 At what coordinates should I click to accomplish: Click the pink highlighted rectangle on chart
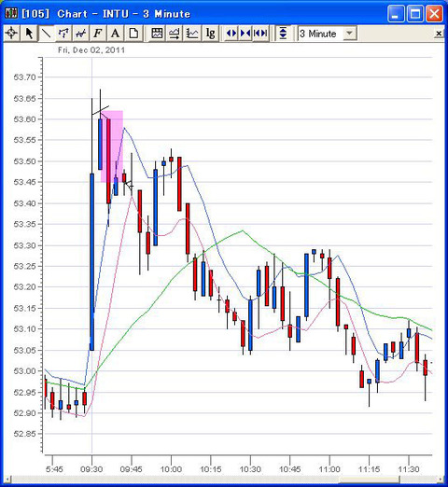click(112, 146)
